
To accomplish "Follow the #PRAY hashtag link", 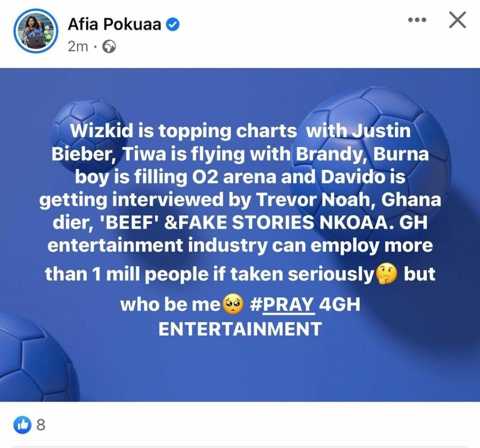I will point(282,305).
